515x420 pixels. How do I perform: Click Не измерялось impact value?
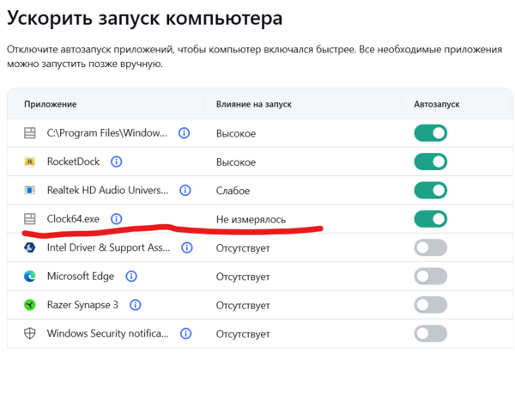click(251, 219)
